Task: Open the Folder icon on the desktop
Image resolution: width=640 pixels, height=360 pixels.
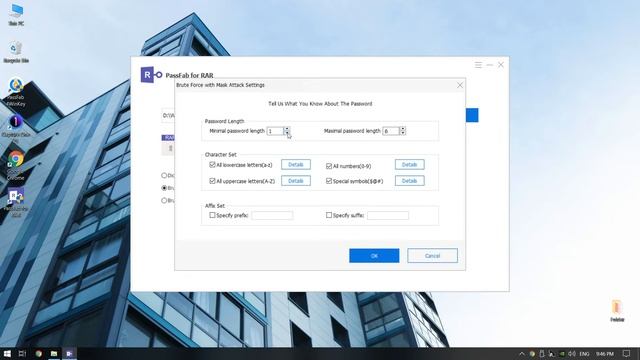Action: [617, 311]
